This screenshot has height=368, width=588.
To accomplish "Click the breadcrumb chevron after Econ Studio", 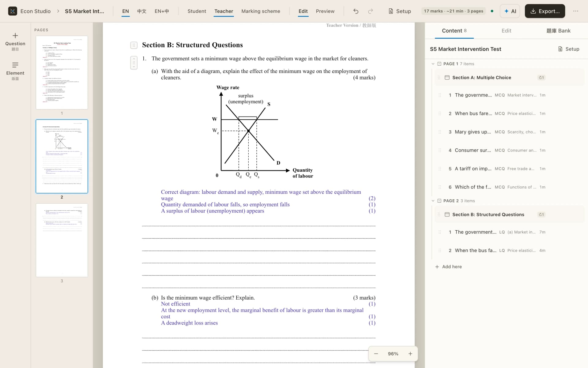I will (58, 11).
